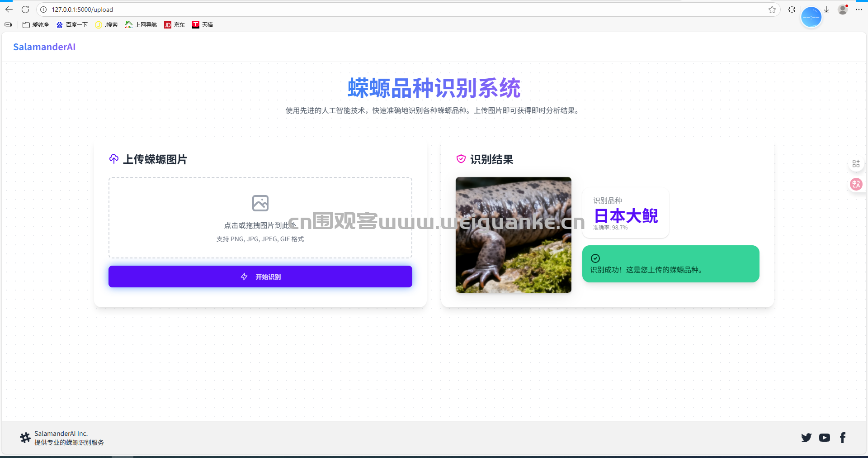Open the browser three-dot settings menu
Screen dimensions: 868x458
point(859,10)
